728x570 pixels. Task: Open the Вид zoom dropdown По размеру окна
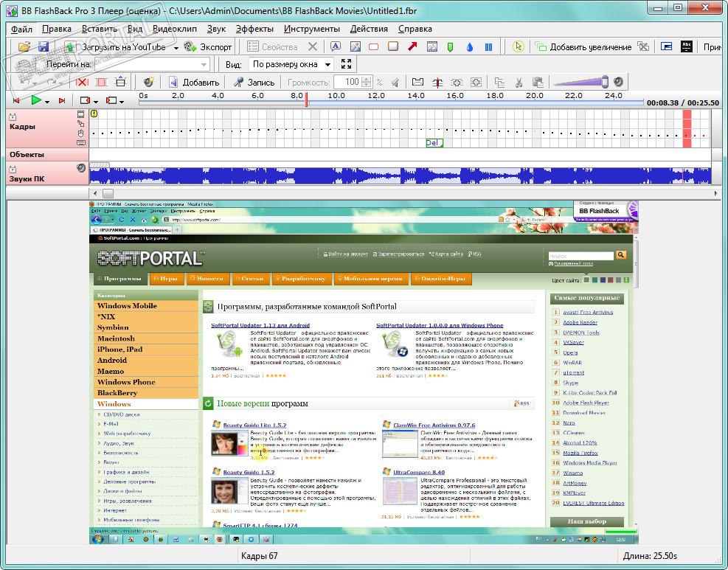click(x=291, y=64)
